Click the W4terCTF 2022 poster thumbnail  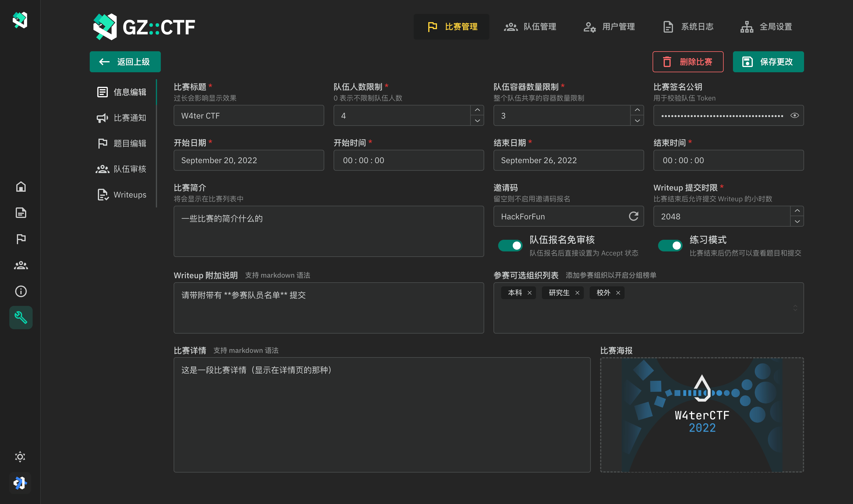[x=702, y=415]
